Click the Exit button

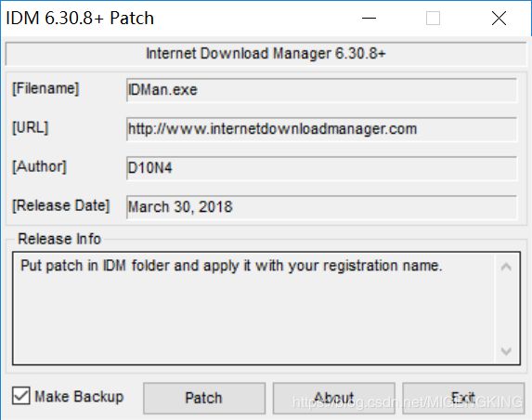coord(463,398)
